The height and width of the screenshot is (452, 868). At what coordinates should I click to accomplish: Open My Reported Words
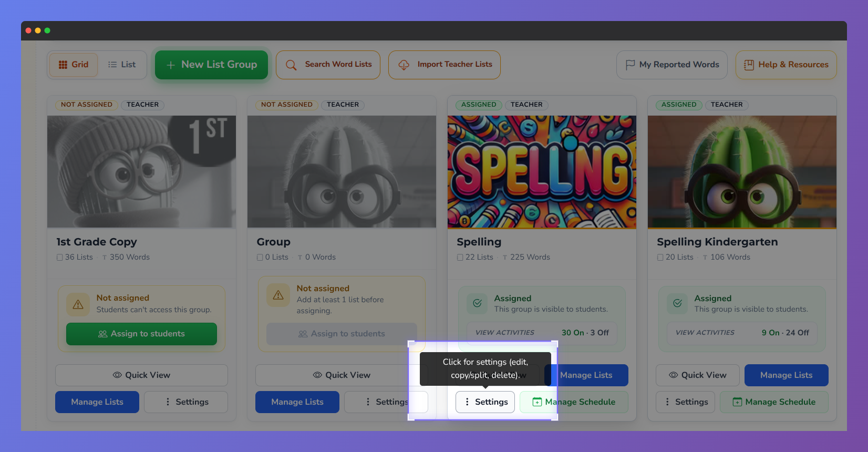[672, 65]
